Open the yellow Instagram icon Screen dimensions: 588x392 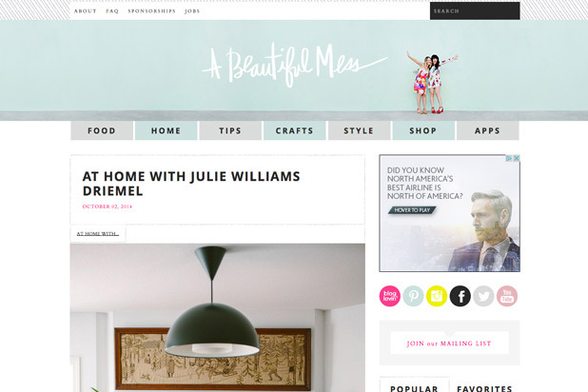(437, 296)
